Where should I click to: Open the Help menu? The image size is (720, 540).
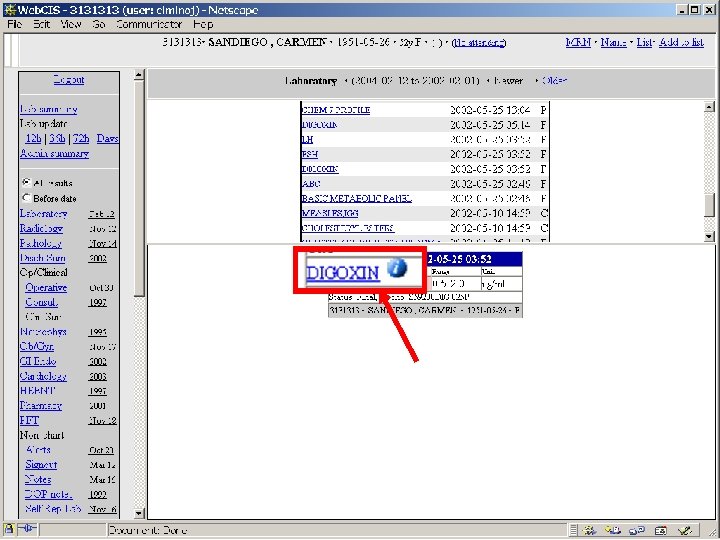point(202,24)
